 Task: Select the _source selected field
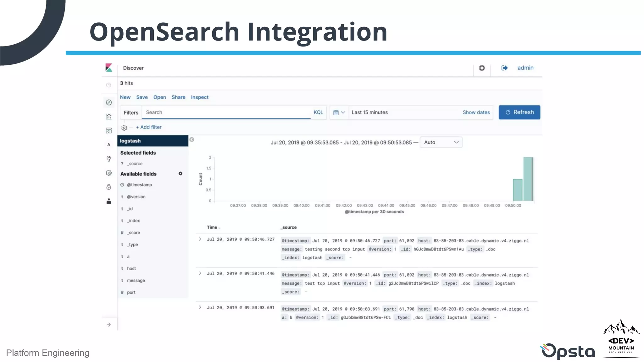[135, 164]
